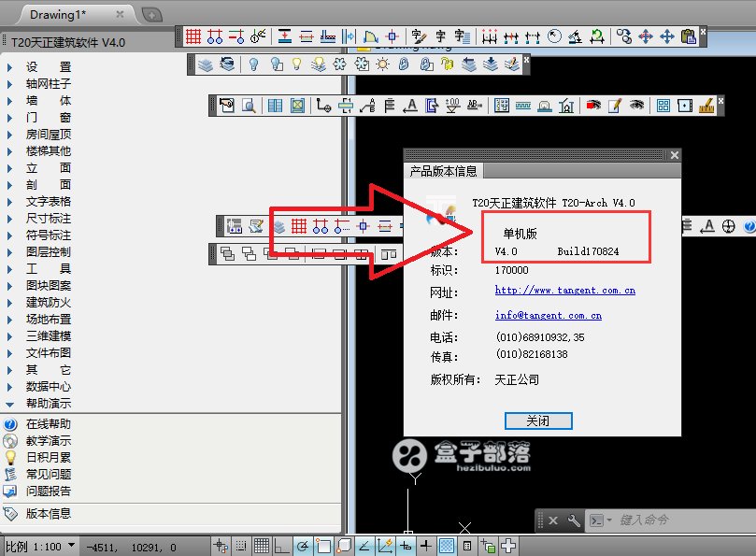Click the 关闭 button in version dialog

coord(537,421)
